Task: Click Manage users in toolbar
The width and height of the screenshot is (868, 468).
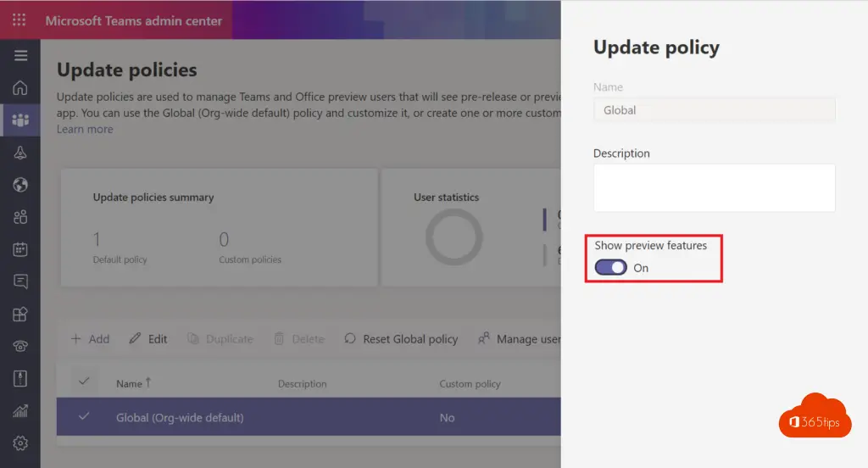Action: click(520, 338)
